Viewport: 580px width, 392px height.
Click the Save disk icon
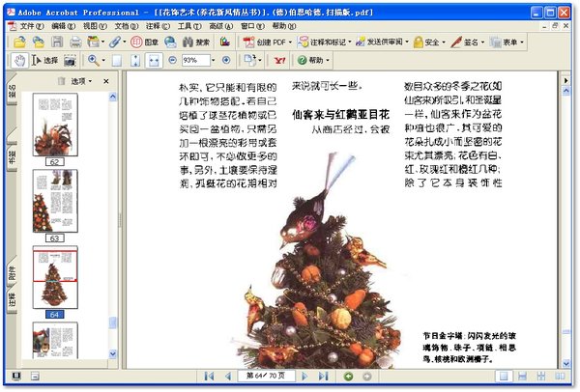click(x=57, y=42)
